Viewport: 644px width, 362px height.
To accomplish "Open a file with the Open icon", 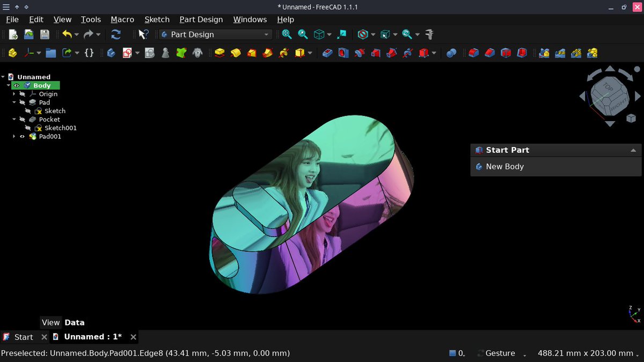I will [x=29, y=34].
